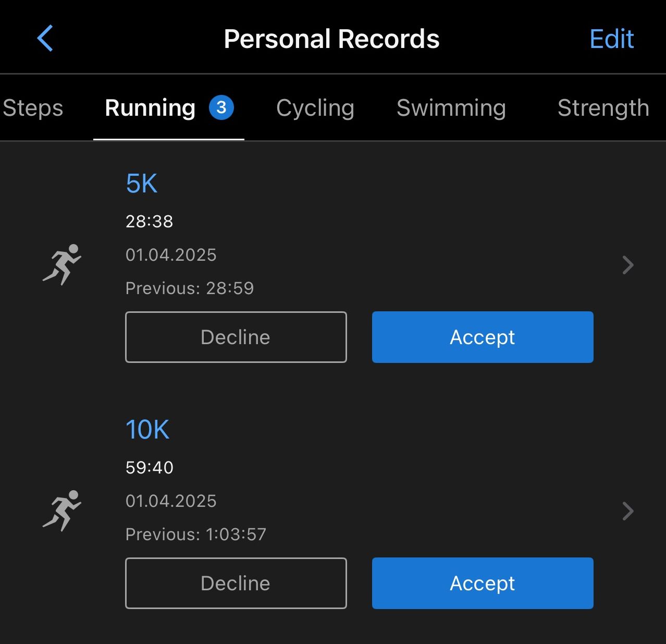Select the Running tab
The height and width of the screenshot is (644, 666).
tap(150, 108)
